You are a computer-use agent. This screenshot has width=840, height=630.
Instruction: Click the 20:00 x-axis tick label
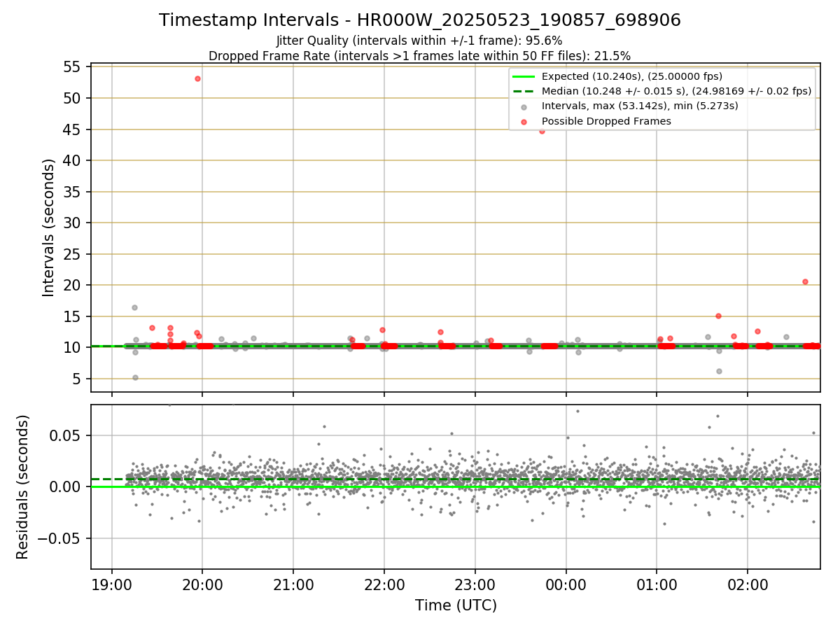pyautogui.click(x=202, y=584)
